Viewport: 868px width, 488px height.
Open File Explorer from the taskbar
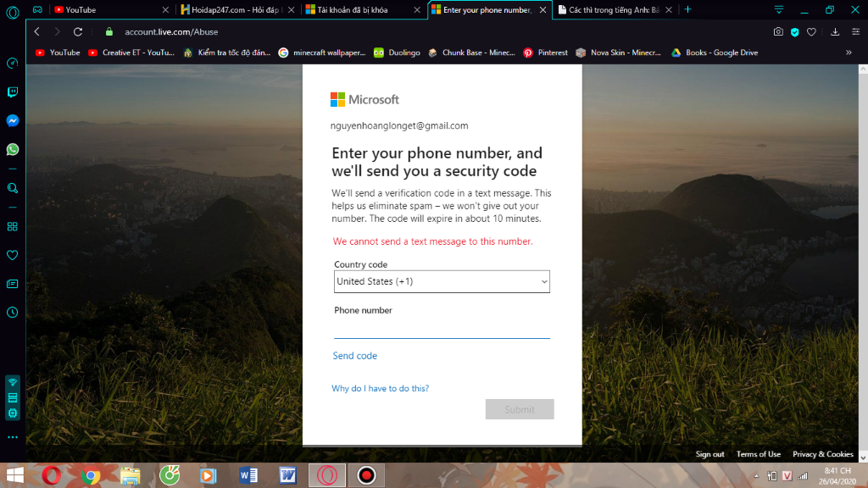point(130,475)
